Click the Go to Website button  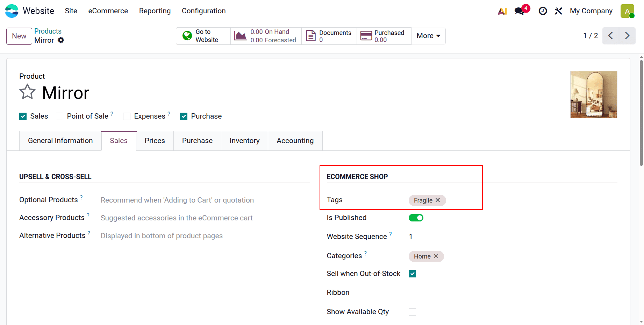(203, 36)
